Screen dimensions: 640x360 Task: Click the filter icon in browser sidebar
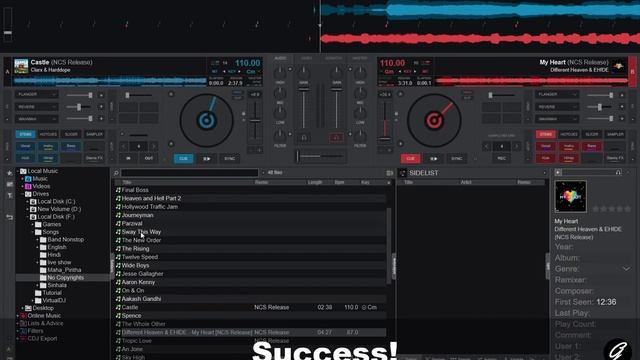point(9,196)
